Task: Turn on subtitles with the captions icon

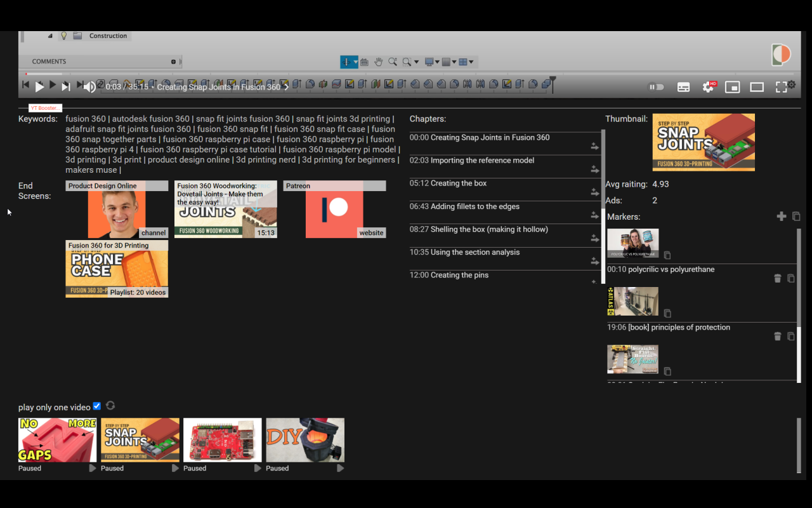Action: pos(683,87)
